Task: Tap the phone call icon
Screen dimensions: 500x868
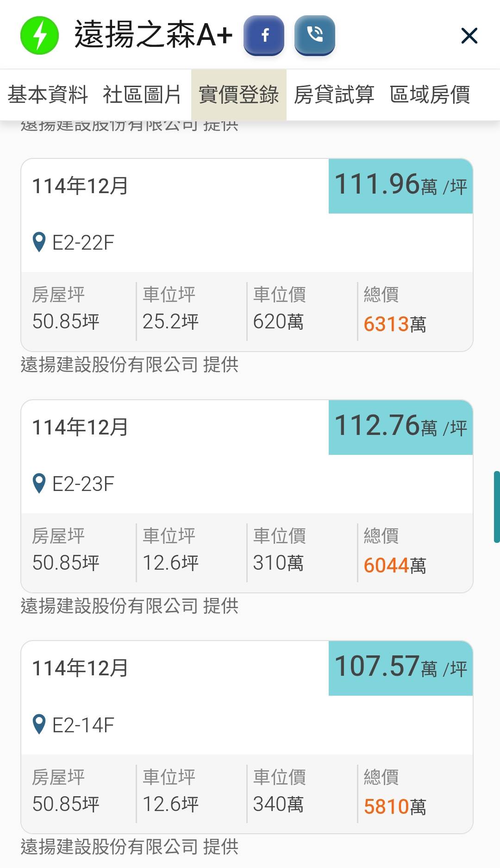Action: coord(315,35)
